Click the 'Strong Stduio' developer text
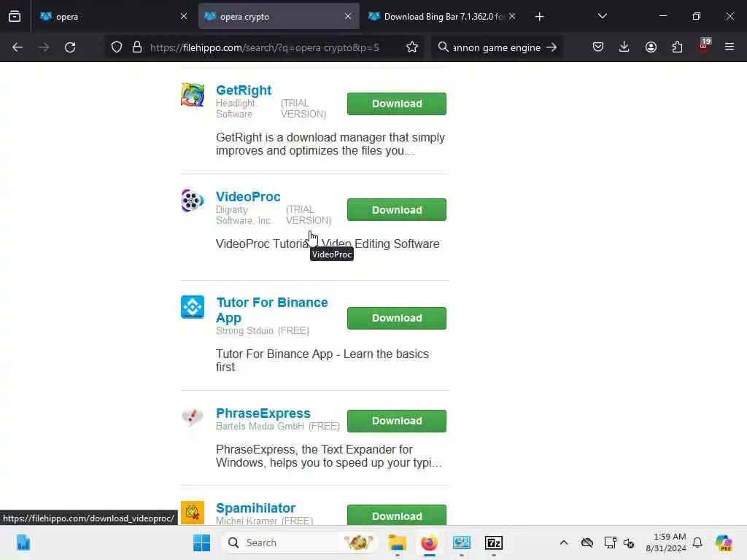 (244, 330)
